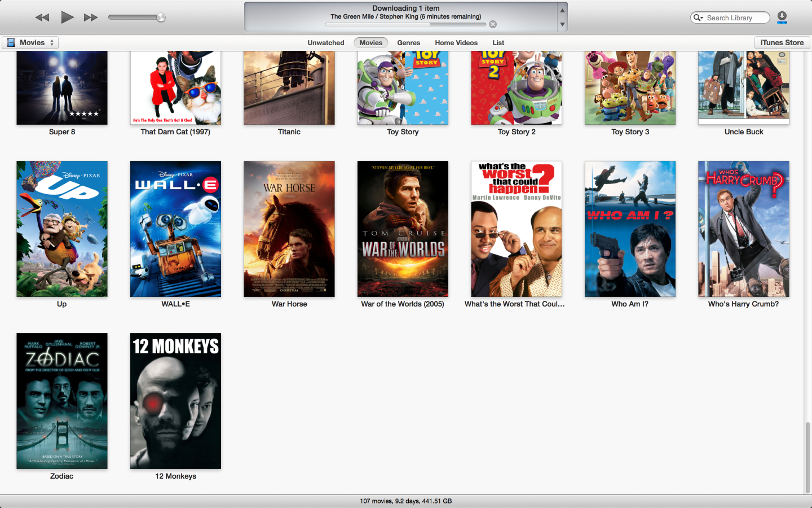Click the Search Library field

[730, 17]
